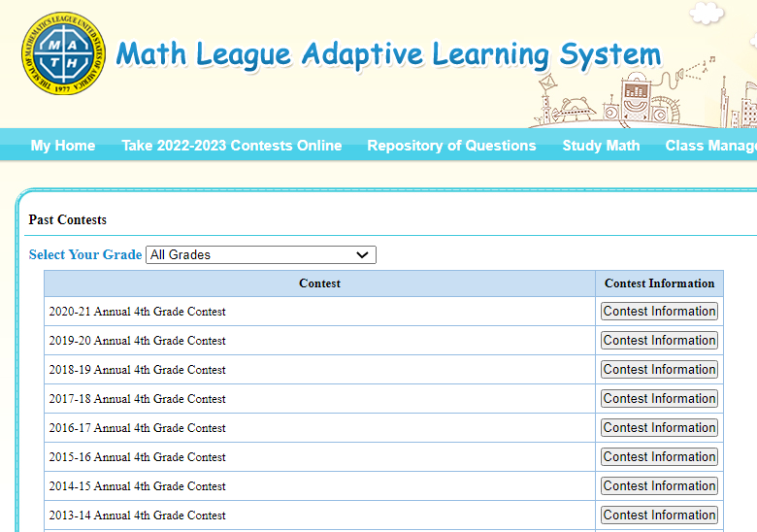Go to Repository of Questions
This screenshot has width=757, height=532.
click(451, 146)
